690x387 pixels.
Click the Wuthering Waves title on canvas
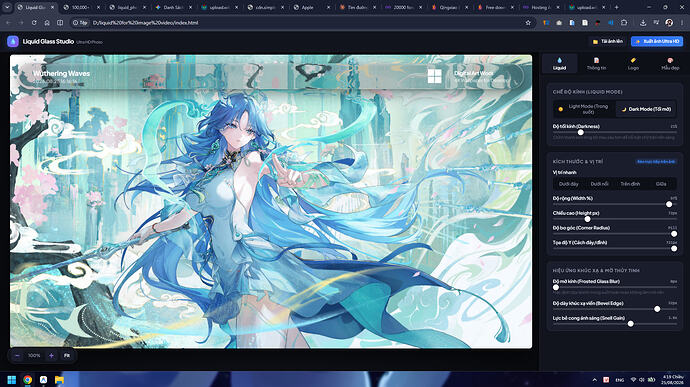pos(61,74)
